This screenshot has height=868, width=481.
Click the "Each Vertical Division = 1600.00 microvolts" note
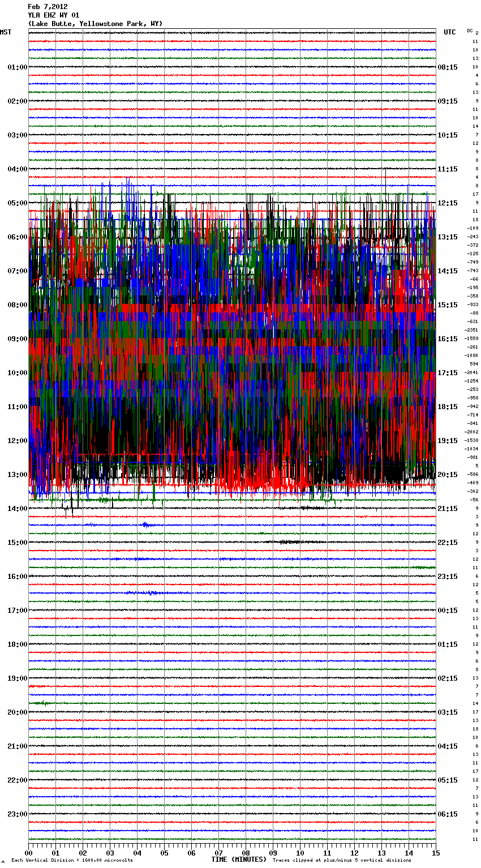[72, 860]
